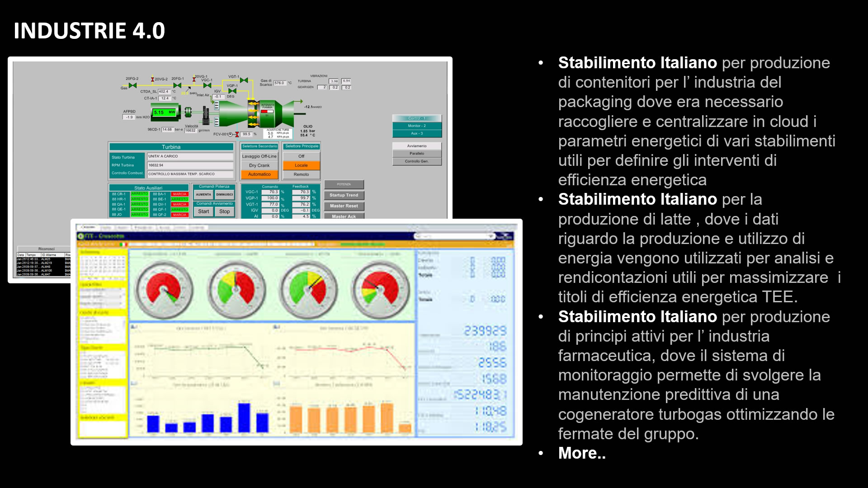
Task: Click the VGP-1 Comando value 100.0
Action: coord(271,198)
